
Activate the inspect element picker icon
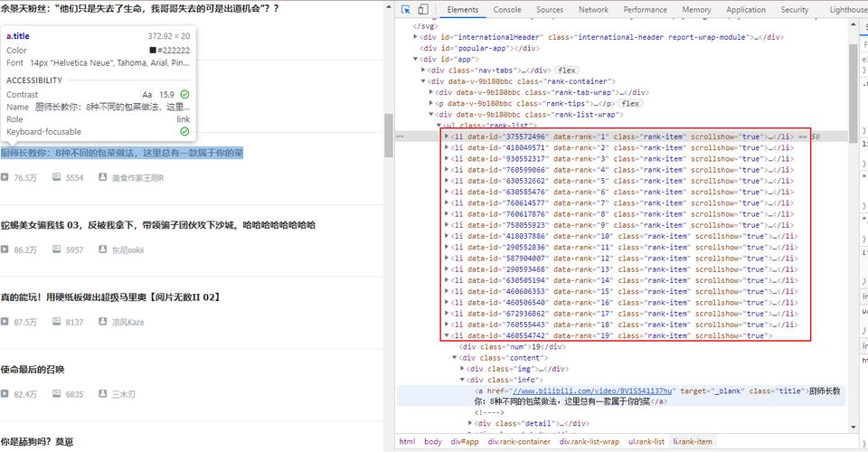[406, 9]
